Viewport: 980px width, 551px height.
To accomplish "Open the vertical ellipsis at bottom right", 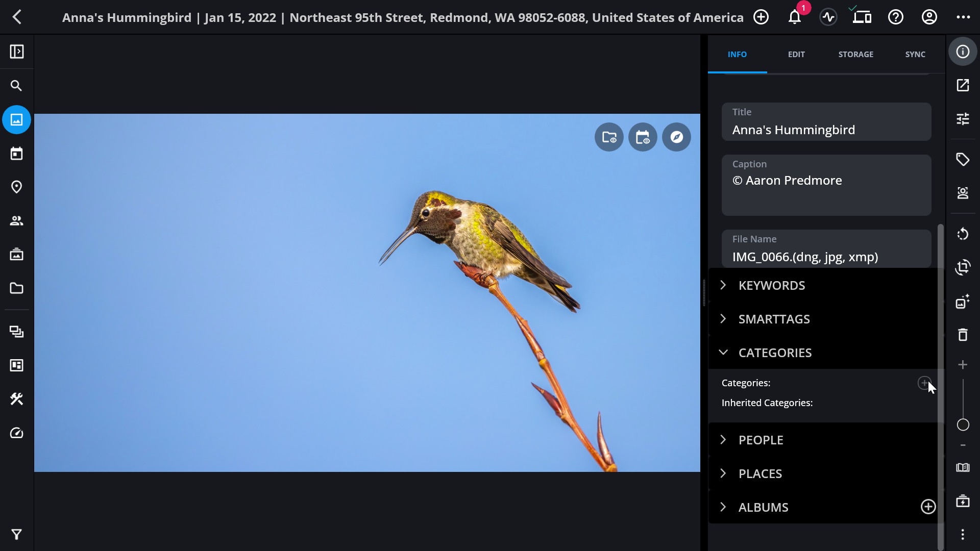I will (963, 534).
